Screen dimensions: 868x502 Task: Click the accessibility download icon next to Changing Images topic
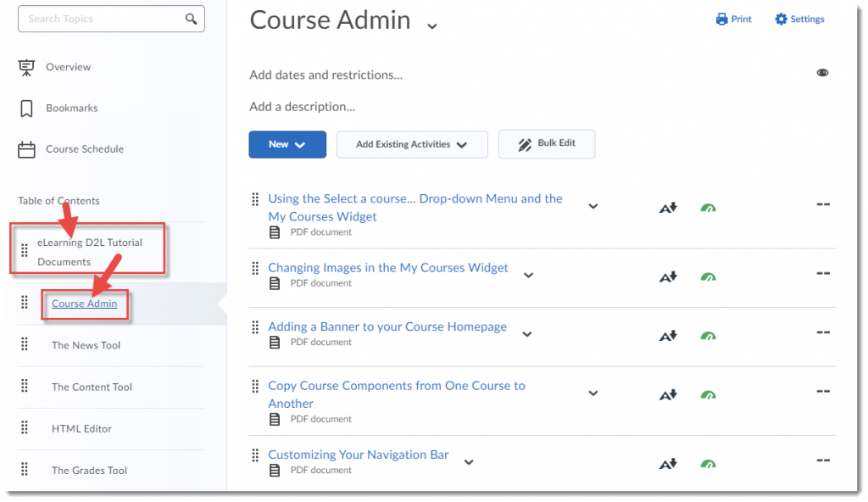coord(668,276)
